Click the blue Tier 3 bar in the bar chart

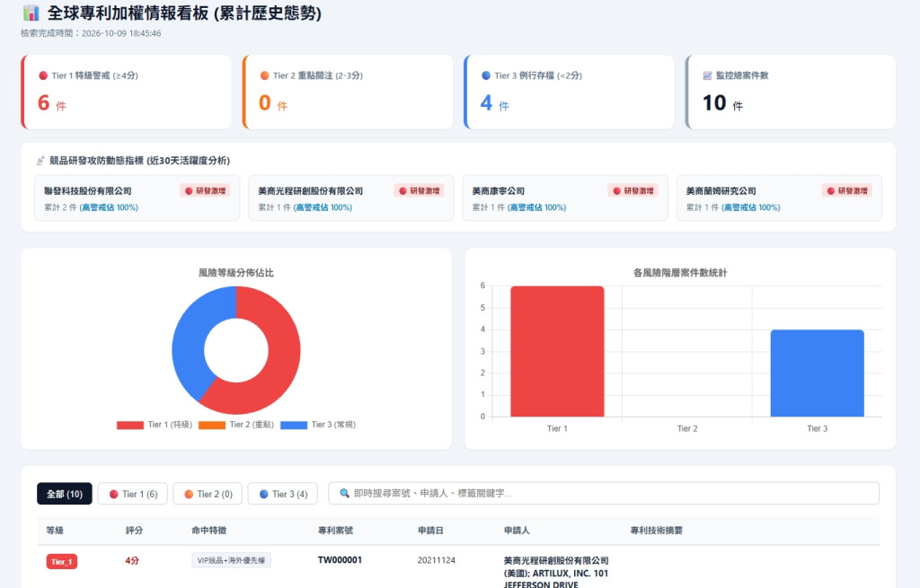pos(818,373)
